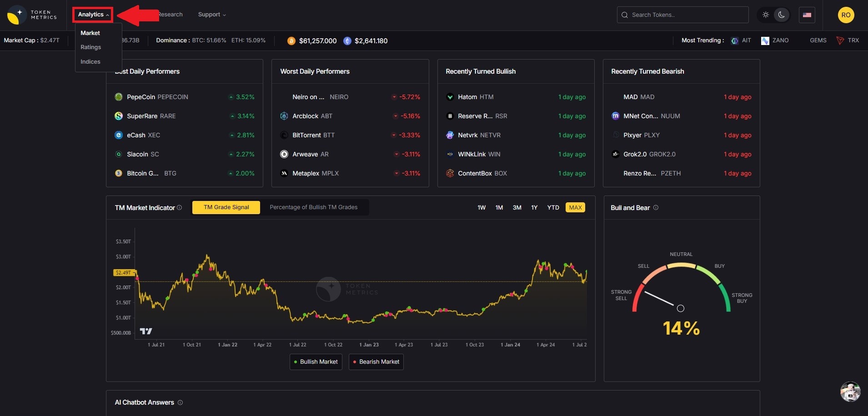Switch to light mode sun icon
Viewport: 868px width, 416px height.
[x=766, y=15]
